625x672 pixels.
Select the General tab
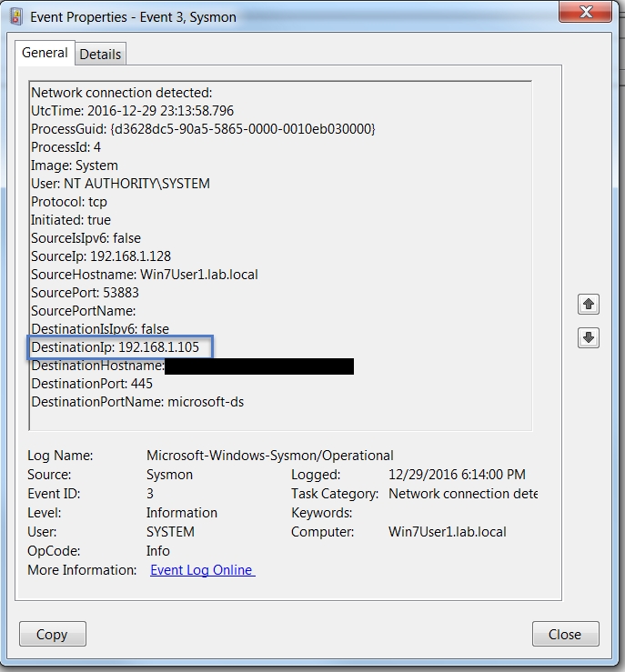click(x=45, y=54)
